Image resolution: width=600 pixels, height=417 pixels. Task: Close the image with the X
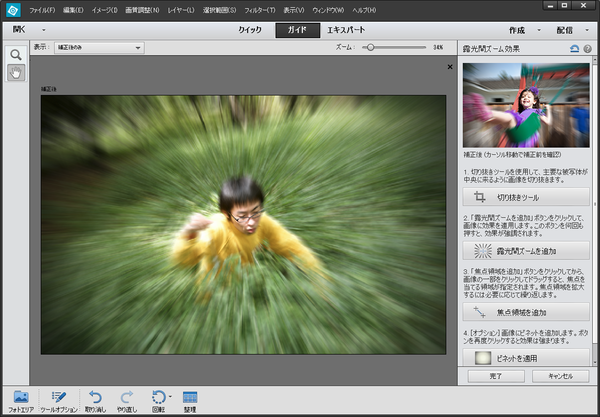coord(450,67)
